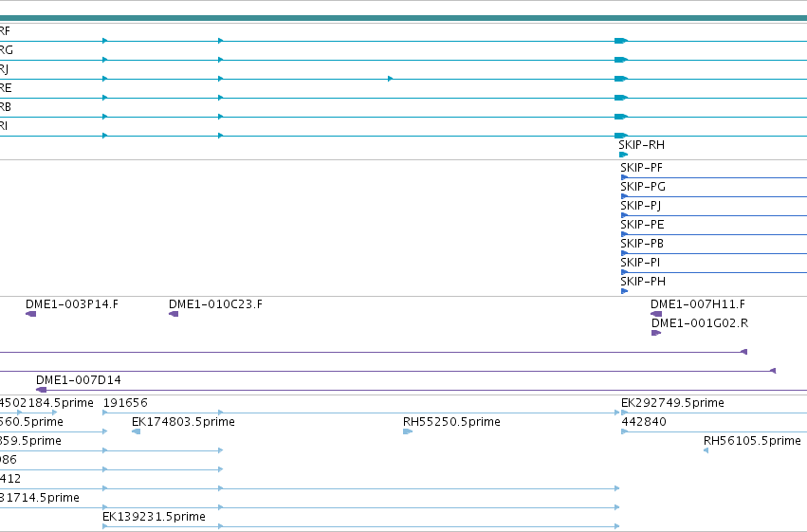Click the SKIP-PI protein label

click(640, 263)
